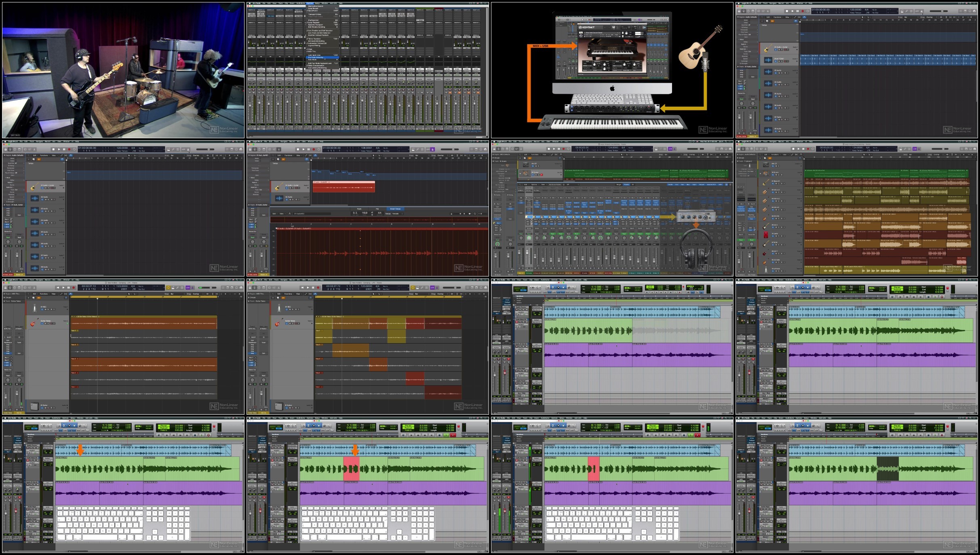980x555 pixels.
Task: Click Play in the empty Logic project thumbnail
Action: pyautogui.click(x=59, y=149)
